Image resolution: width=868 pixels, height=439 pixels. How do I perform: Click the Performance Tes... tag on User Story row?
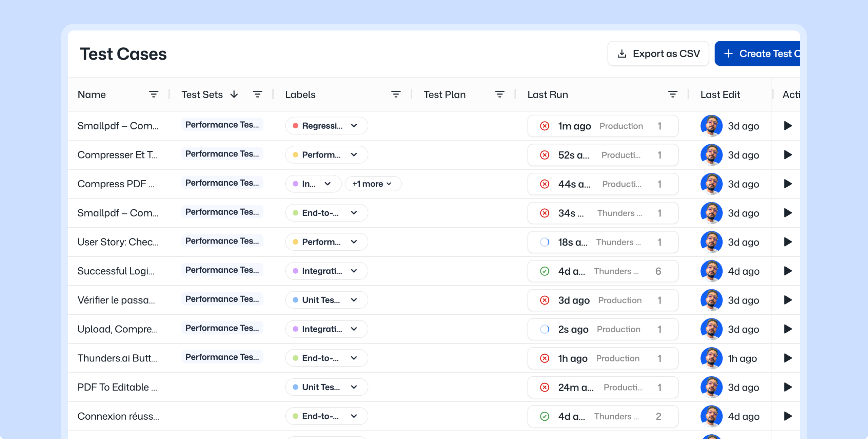[222, 241]
